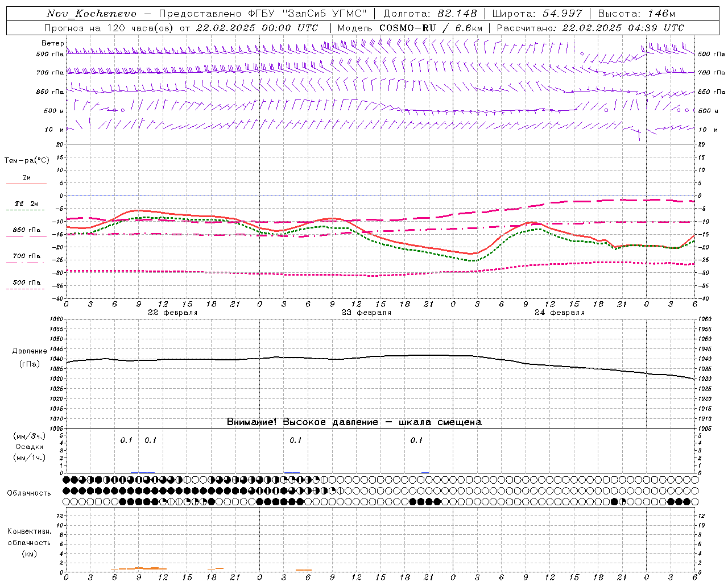Select the Облачность cloudiness label
The height and width of the screenshot is (582, 728).
(x=29, y=493)
